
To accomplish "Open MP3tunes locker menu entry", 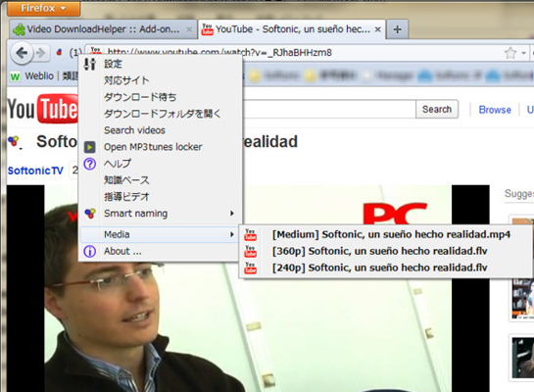I will click(x=160, y=147).
